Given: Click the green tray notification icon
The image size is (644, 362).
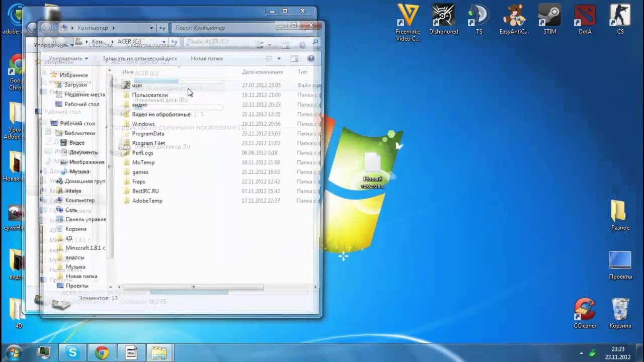Looking at the screenshot, I should click(x=593, y=353).
